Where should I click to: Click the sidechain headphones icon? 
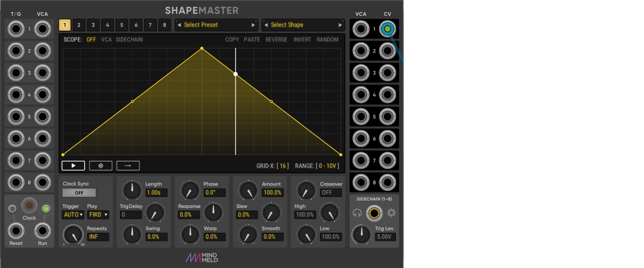(357, 213)
